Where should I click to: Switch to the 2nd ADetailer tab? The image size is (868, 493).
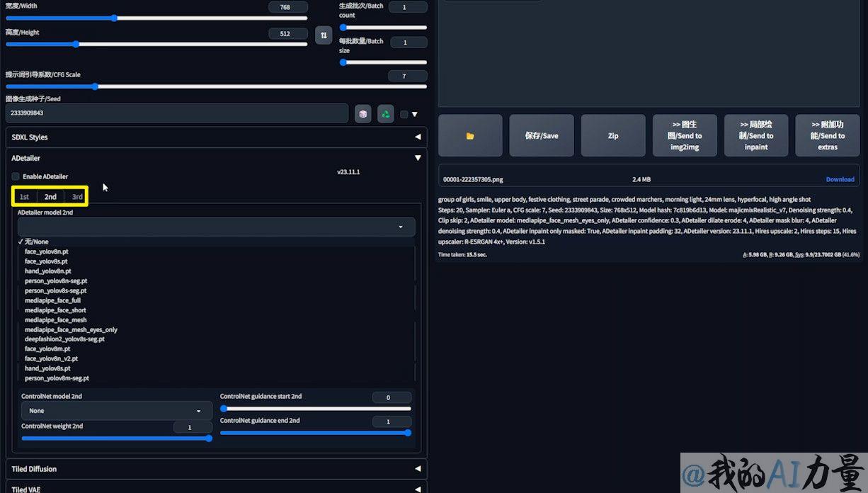coord(50,196)
